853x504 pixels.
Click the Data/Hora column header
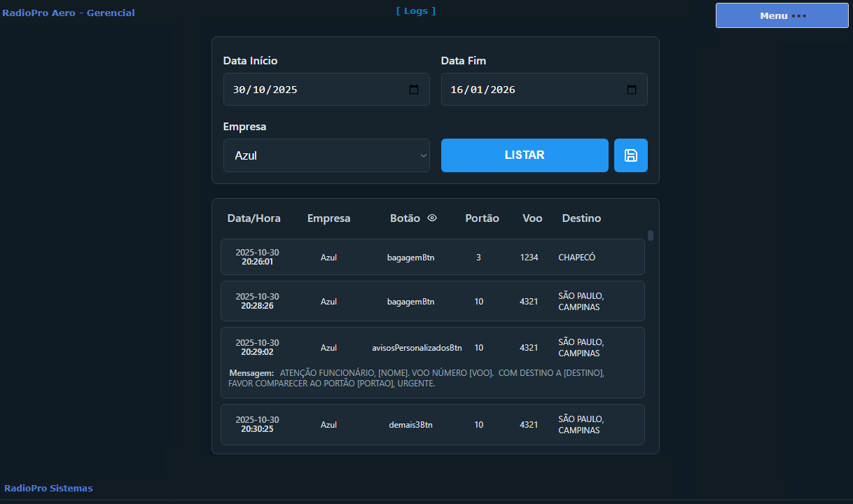(x=254, y=218)
